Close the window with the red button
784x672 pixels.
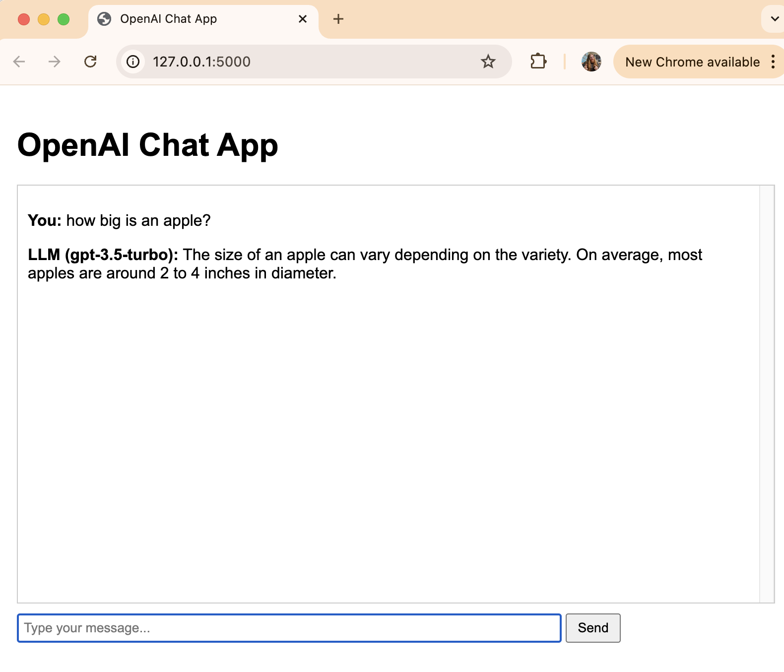click(24, 19)
